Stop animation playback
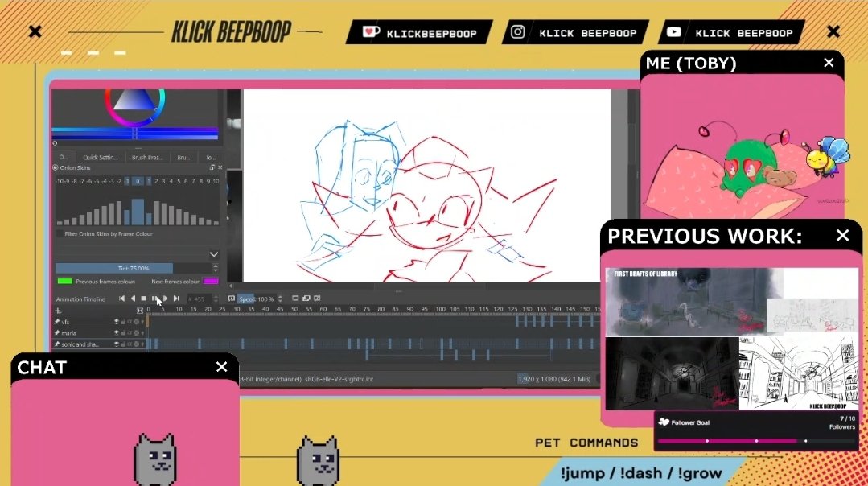Image resolution: width=868 pixels, height=486 pixels. (x=143, y=299)
